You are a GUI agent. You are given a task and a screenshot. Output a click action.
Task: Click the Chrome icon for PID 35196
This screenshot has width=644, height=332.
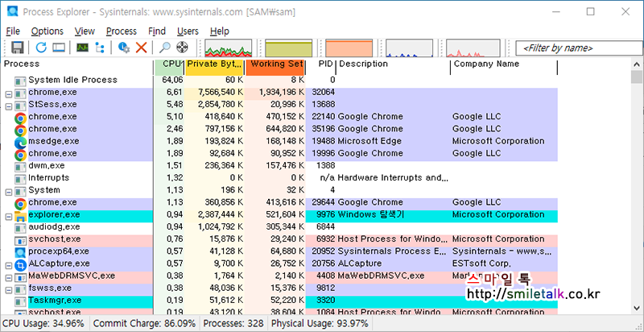[x=21, y=131]
